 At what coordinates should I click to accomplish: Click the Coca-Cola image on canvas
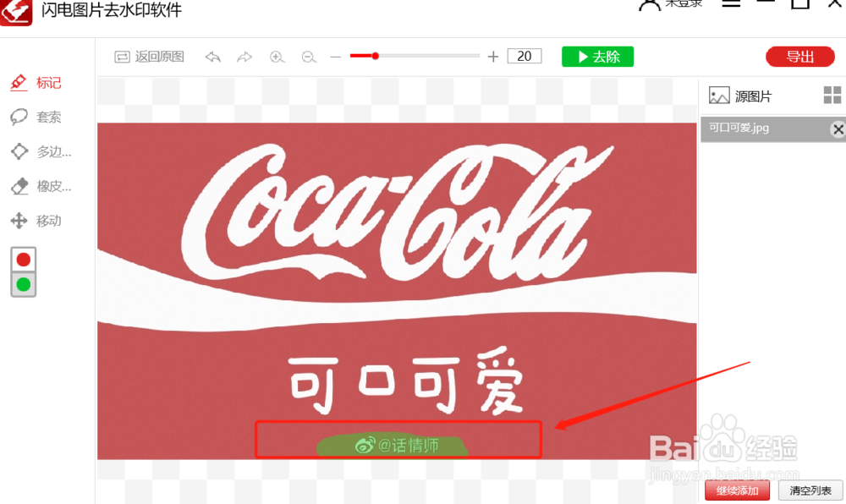pyautogui.click(x=397, y=291)
